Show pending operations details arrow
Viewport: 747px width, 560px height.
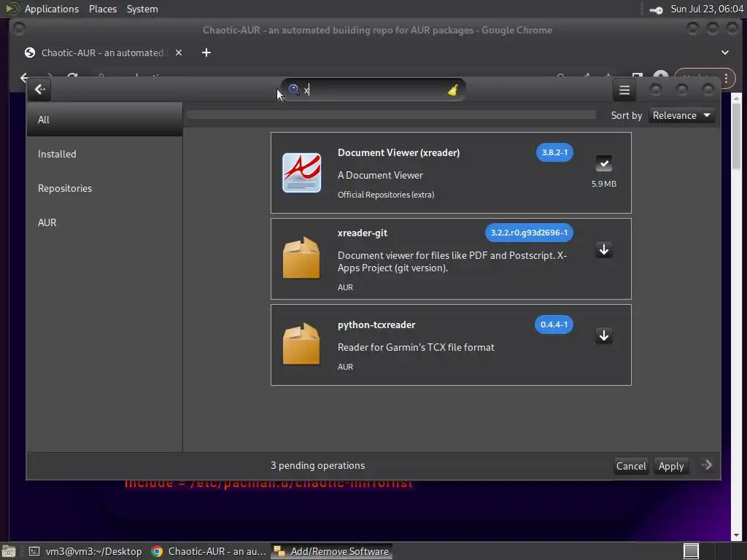point(706,465)
